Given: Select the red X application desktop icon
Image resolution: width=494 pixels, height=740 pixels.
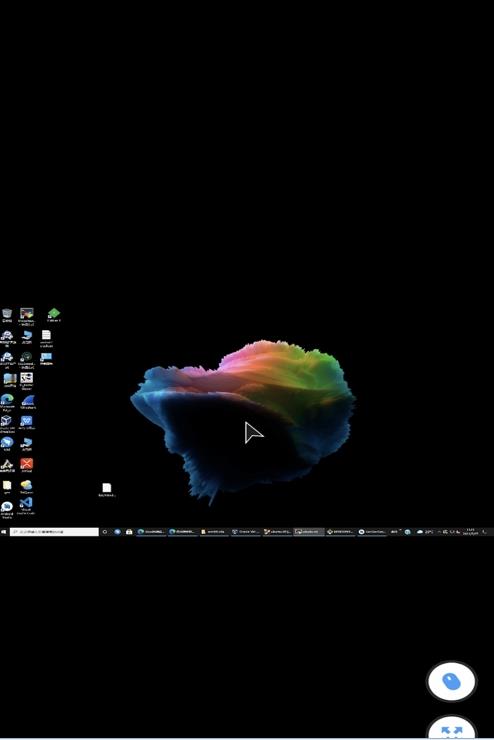Looking at the screenshot, I should click(26, 465).
